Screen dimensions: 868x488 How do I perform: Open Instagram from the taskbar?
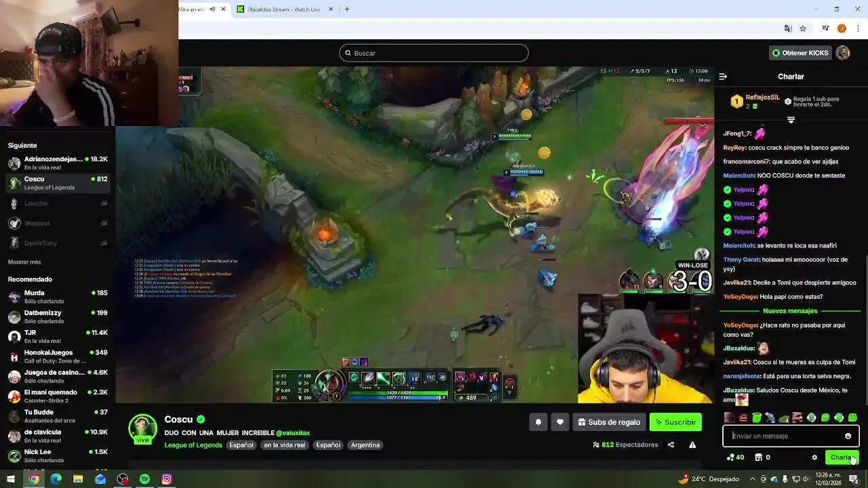(167, 479)
